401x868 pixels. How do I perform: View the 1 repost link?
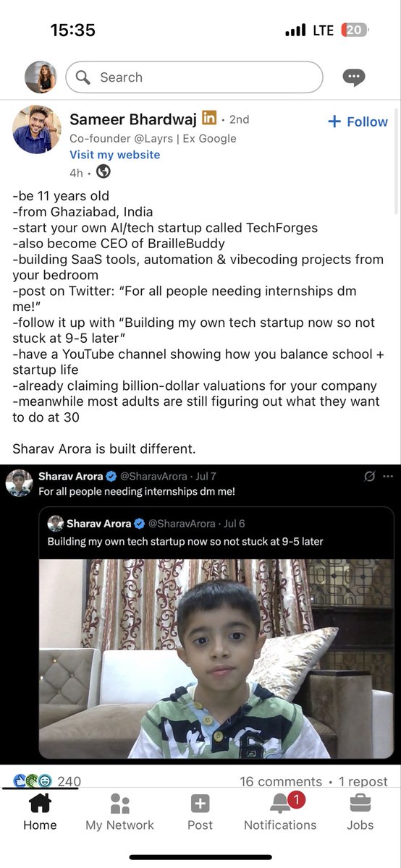363,781
